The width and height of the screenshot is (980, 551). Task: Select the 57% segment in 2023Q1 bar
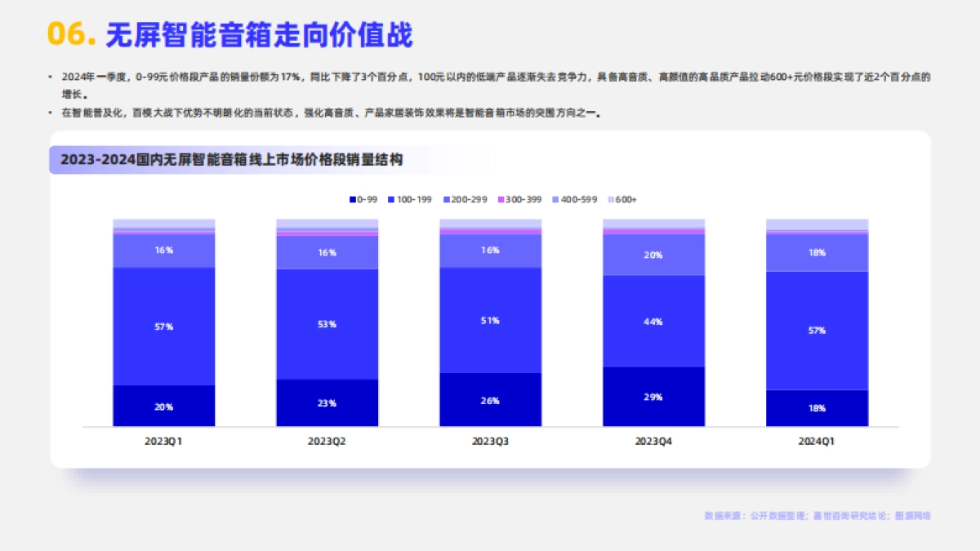(x=164, y=328)
